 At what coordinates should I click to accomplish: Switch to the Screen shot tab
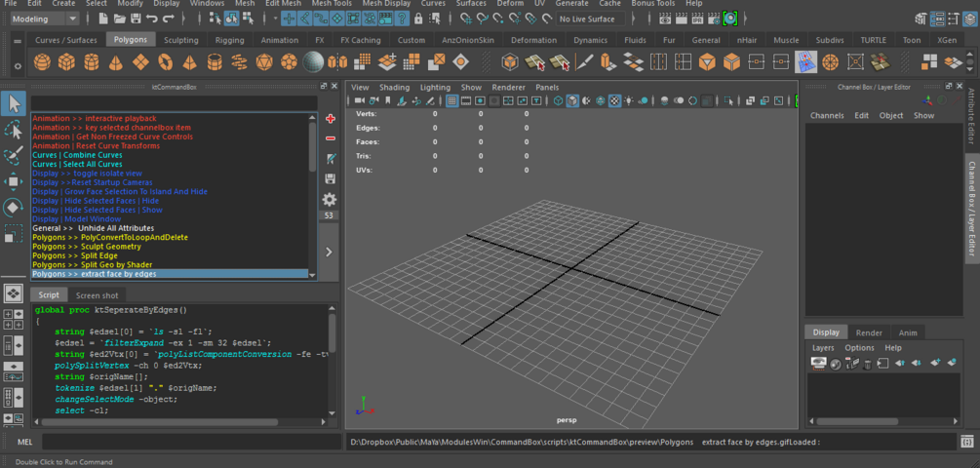(x=98, y=295)
